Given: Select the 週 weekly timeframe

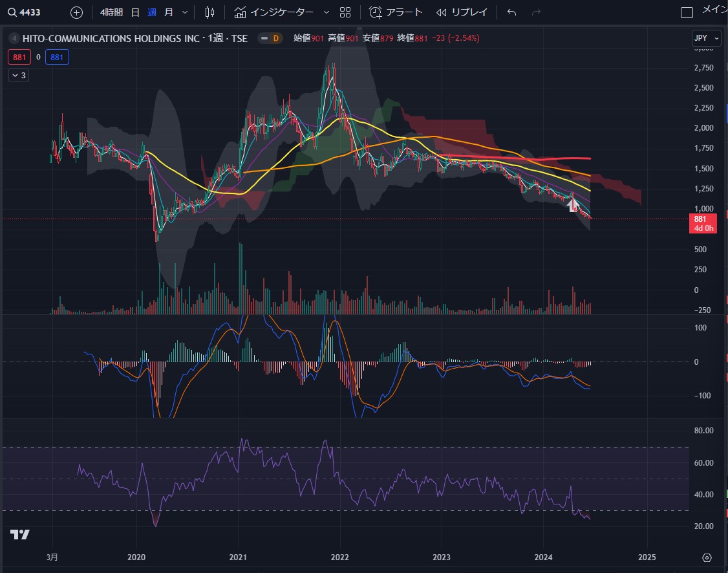Looking at the screenshot, I should tap(152, 12).
